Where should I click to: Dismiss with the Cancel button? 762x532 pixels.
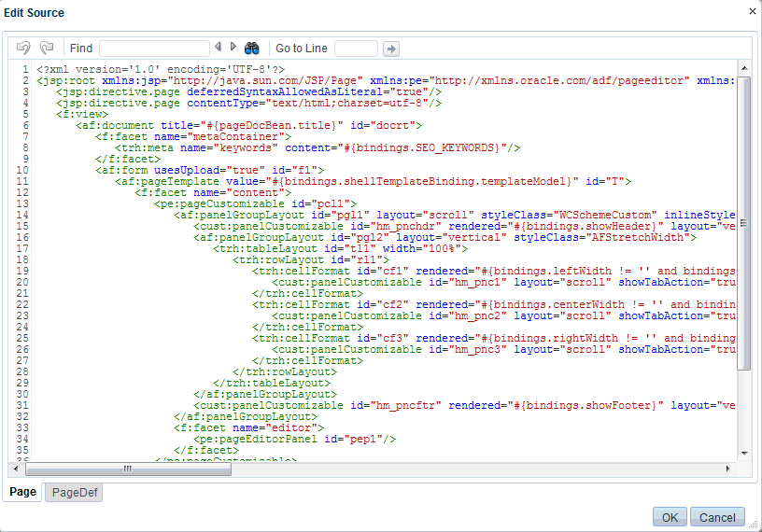[x=717, y=517]
